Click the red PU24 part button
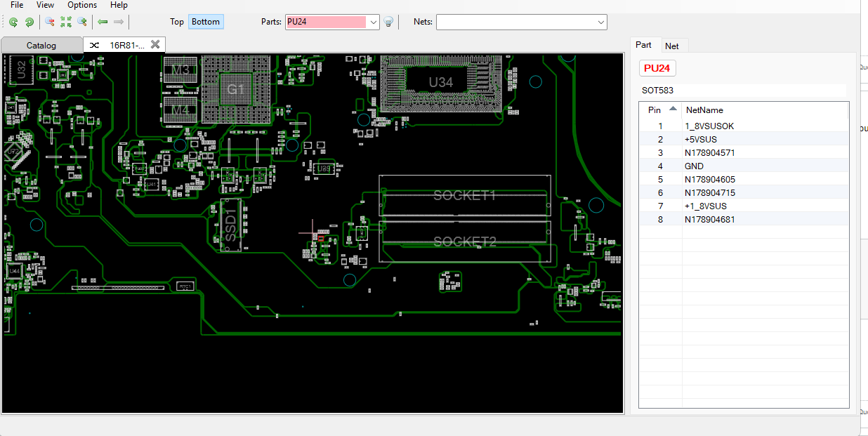 pyautogui.click(x=657, y=68)
